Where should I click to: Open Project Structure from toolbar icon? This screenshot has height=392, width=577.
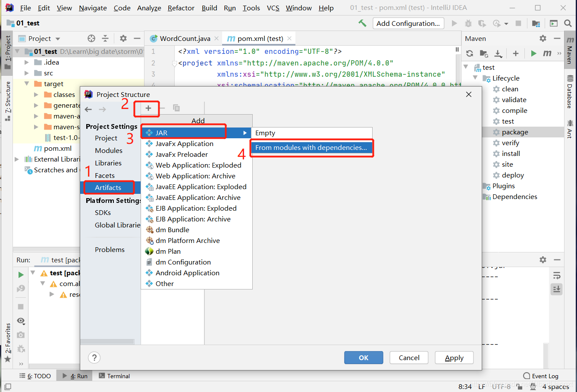tap(536, 23)
